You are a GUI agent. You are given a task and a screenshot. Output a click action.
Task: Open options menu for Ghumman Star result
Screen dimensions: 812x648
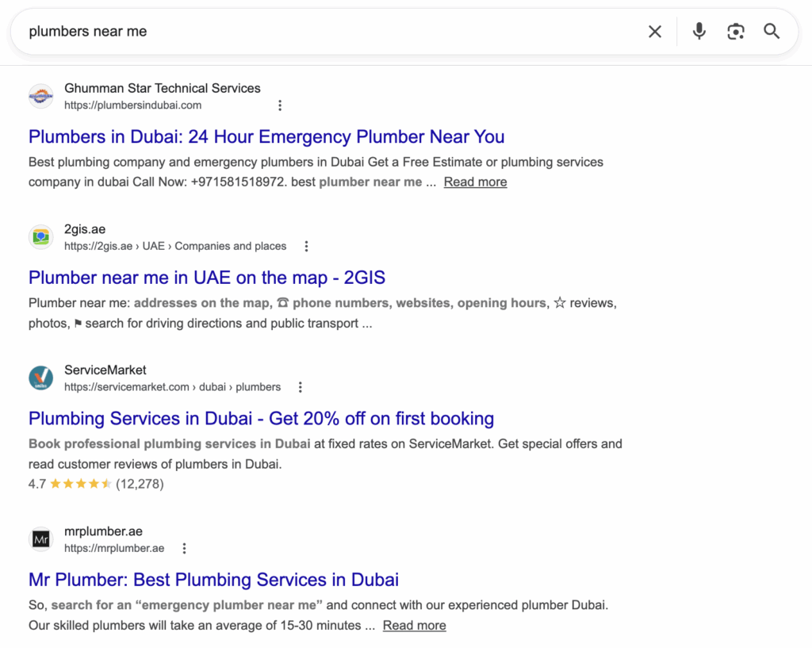point(280,105)
